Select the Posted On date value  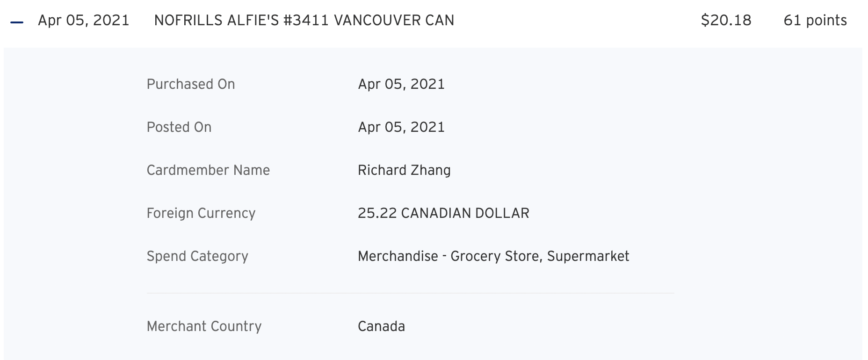[401, 127]
